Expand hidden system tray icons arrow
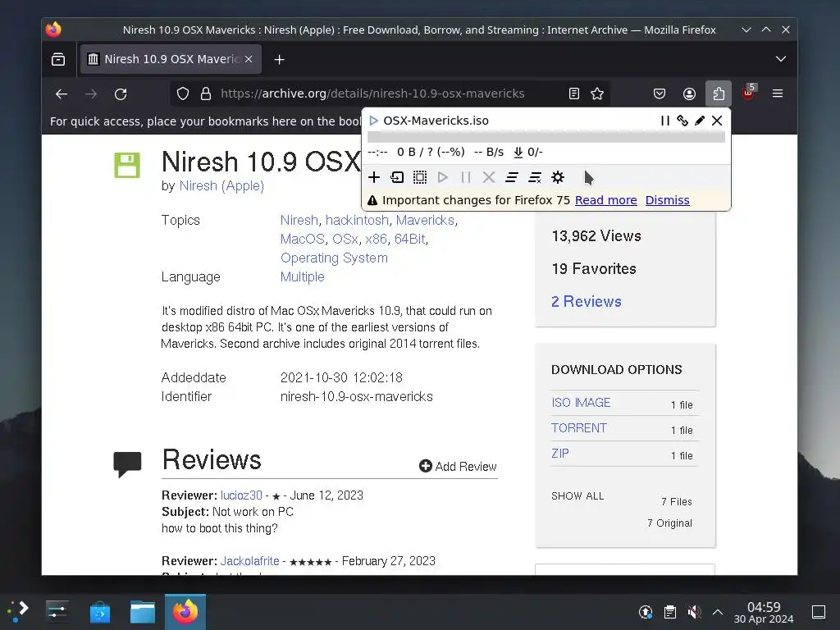Image resolution: width=840 pixels, height=630 pixels. (718, 612)
